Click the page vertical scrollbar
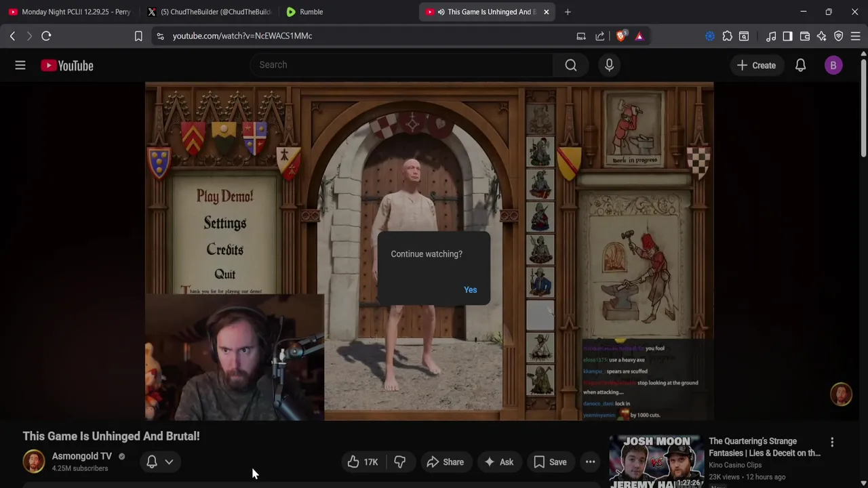The width and height of the screenshot is (868, 488). pyautogui.click(x=863, y=108)
